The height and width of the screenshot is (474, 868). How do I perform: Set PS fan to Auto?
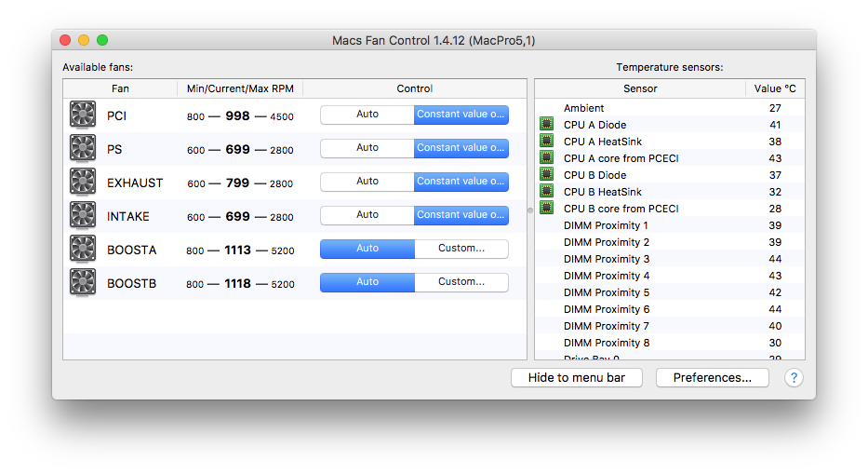[x=367, y=148]
